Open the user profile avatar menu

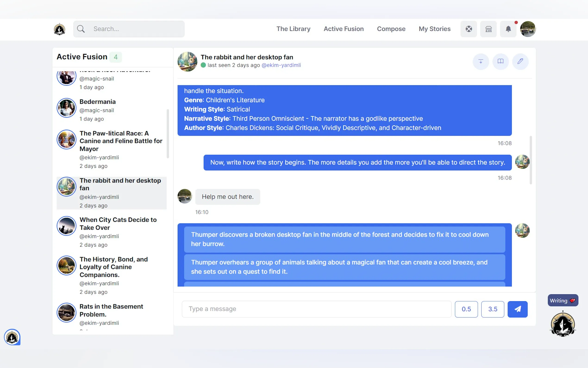(528, 29)
